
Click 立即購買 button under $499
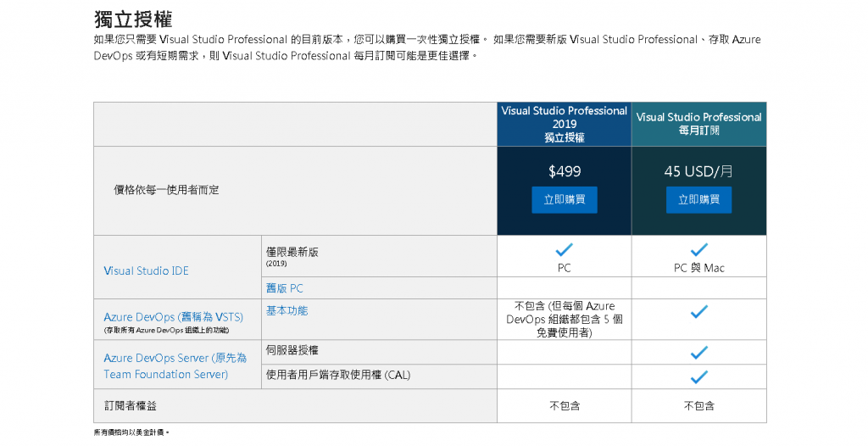564,200
